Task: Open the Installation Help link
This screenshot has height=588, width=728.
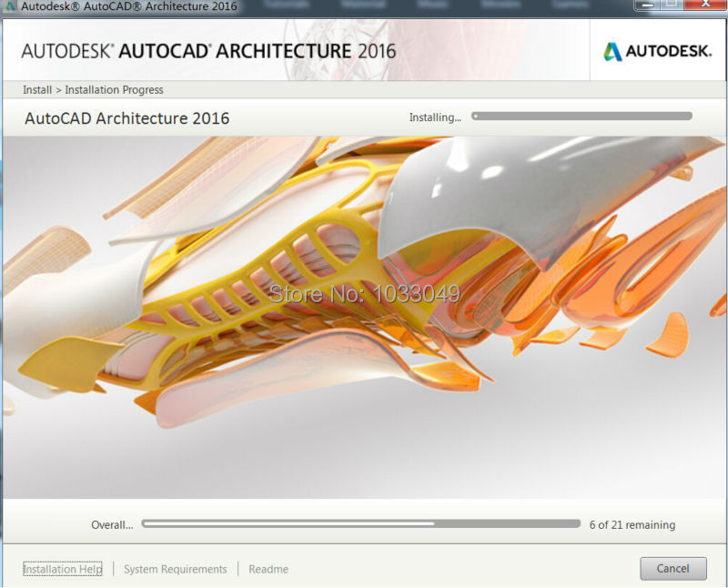Action: tap(63, 569)
